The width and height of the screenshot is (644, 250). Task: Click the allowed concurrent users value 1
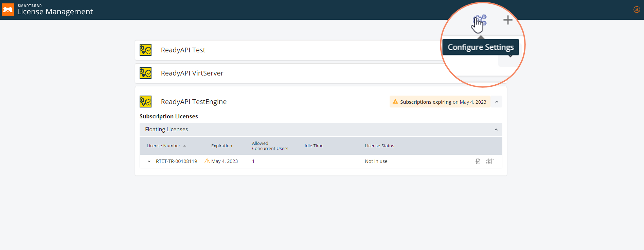(x=253, y=161)
